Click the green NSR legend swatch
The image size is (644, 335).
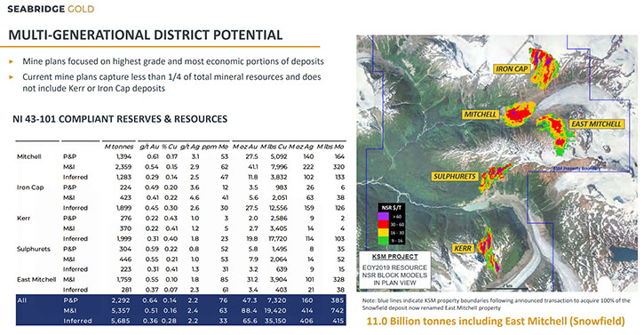coord(383,240)
